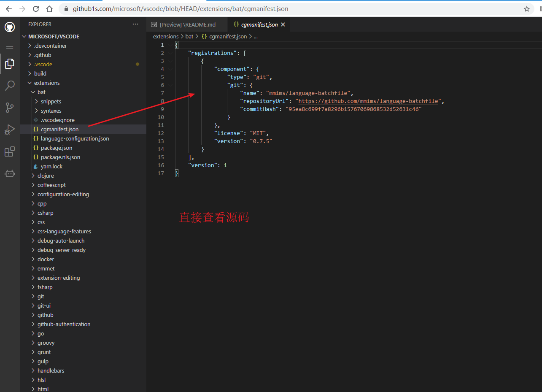This screenshot has height=392, width=542.
Task: Expand the cpp folder
Action: (83, 203)
